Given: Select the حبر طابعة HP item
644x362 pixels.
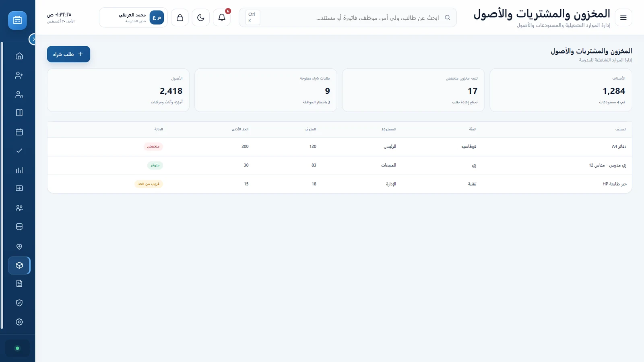Looking at the screenshot, I should (614, 184).
